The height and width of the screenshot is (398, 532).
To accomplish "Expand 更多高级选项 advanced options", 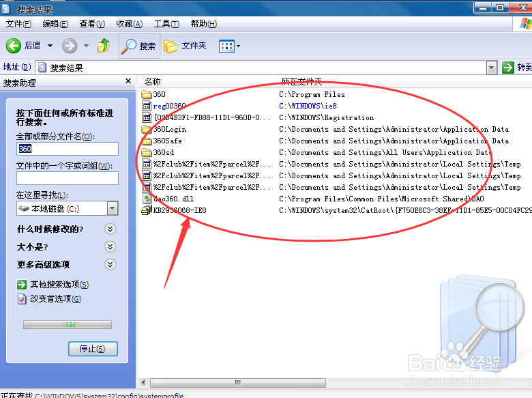I will point(110,265).
